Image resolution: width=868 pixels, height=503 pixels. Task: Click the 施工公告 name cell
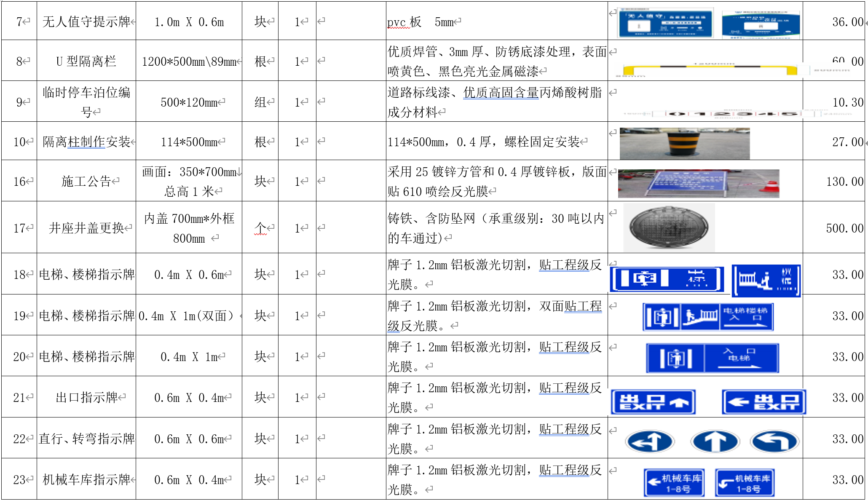[x=86, y=182]
